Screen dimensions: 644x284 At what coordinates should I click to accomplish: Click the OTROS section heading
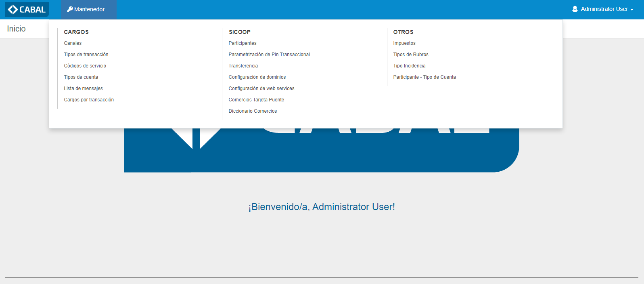(x=403, y=32)
